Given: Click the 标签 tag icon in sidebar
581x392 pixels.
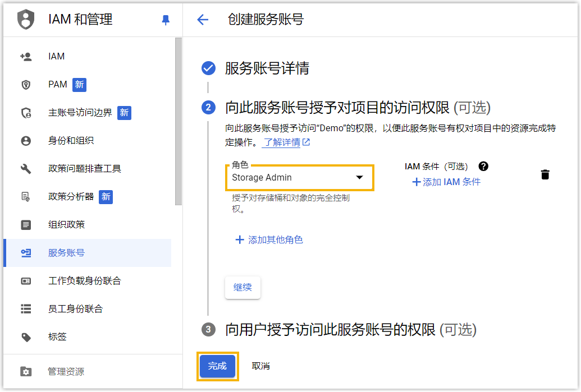Looking at the screenshot, I should point(26,337).
